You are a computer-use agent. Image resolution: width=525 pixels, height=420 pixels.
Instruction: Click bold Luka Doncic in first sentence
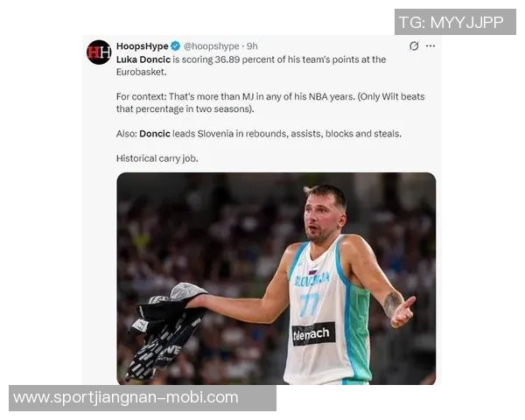[143, 59]
